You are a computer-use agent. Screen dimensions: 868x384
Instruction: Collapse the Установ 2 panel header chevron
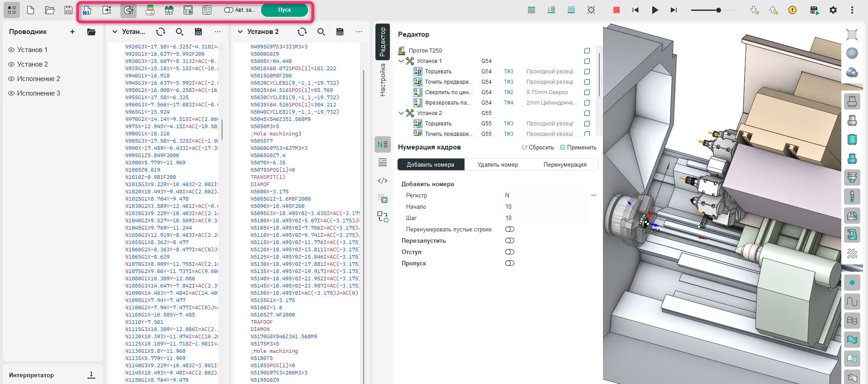click(240, 32)
